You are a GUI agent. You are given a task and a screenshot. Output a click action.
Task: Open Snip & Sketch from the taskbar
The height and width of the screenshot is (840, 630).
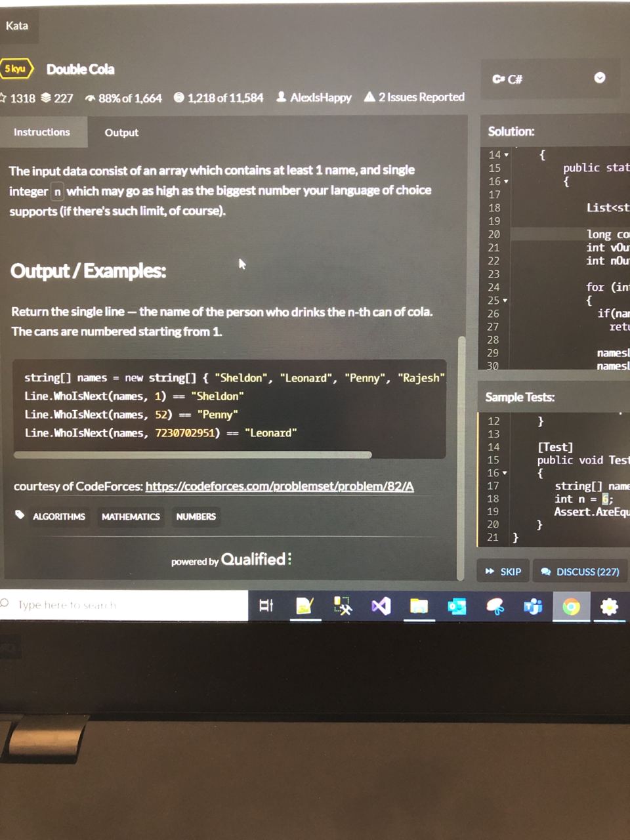tap(343, 606)
